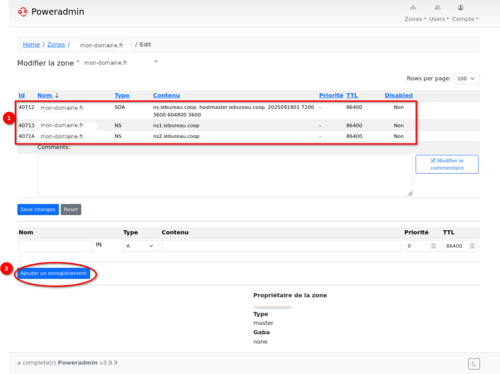Adjust the TTL stepper arrows
This screenshot has height=374, width=500.
click(x=472, y=246)
